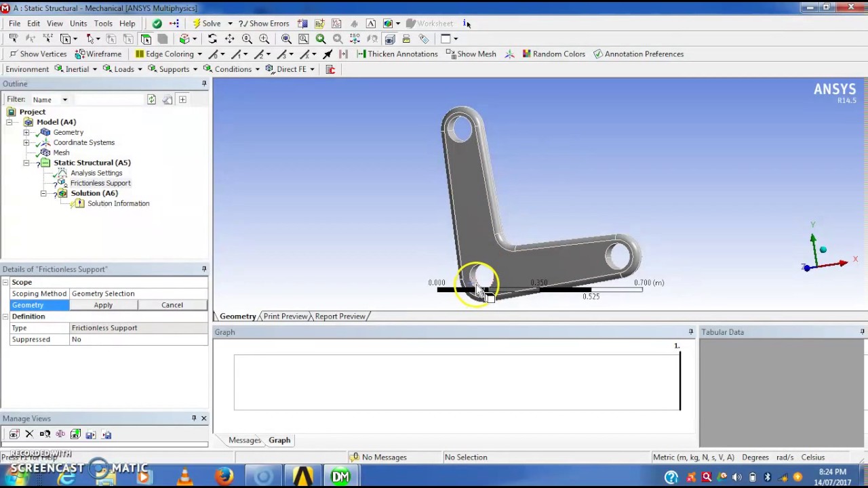
Task: Collapse the Model (A4) tree node
Action: (9, 122)
